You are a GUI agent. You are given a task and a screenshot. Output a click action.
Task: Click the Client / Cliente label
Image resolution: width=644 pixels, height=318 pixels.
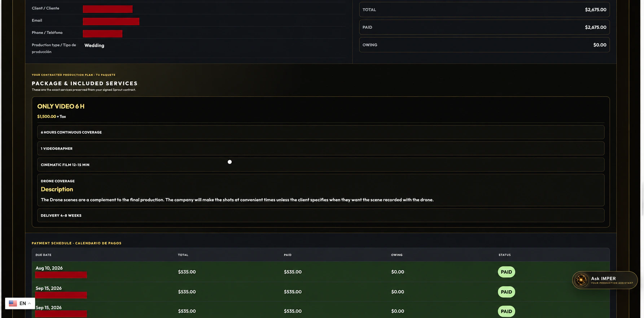(45, 8)
